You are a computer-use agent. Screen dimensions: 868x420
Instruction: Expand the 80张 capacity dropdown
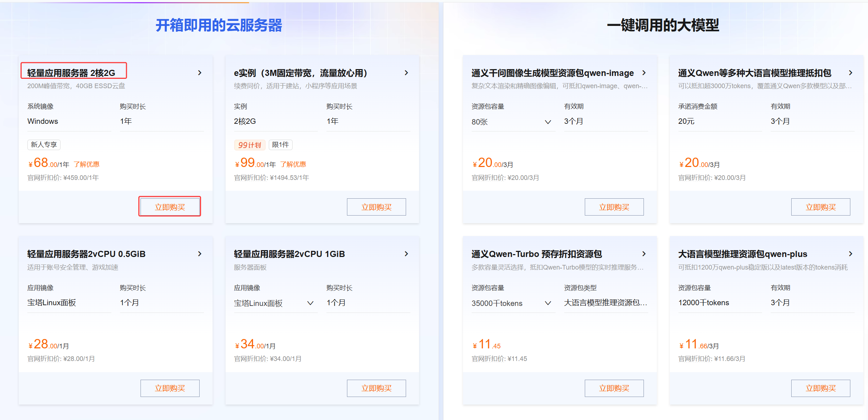point(548,122)
